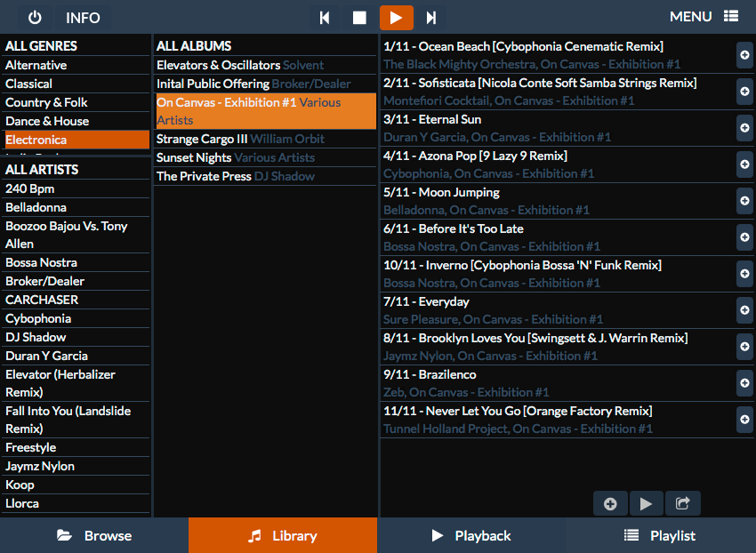Select artist Boozoo Bajou Vs. Tony Allen
The height and width of the screenshot is (553, 756).
(76, 235)
